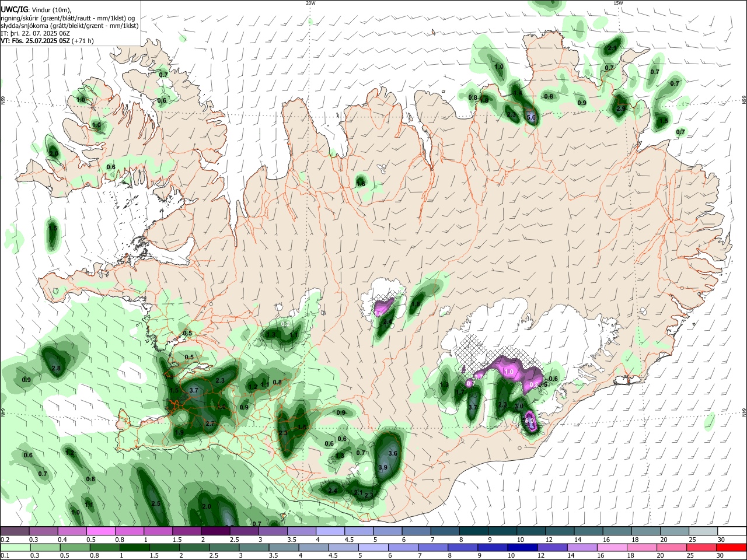747x560 pixels.
Task: Pick the pale green 0.1 swatch in lower legend
Action: [15, 547]
